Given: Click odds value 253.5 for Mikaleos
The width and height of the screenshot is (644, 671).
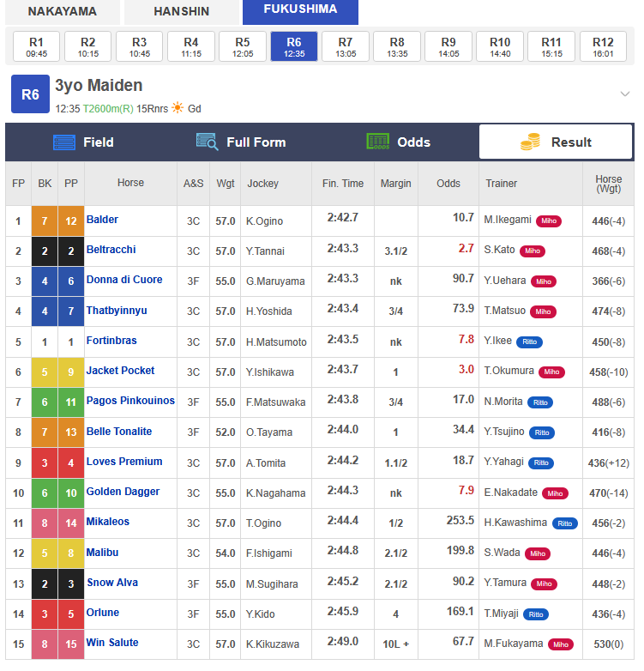Looking at the screenshot, I should click(x=460, y=520).
